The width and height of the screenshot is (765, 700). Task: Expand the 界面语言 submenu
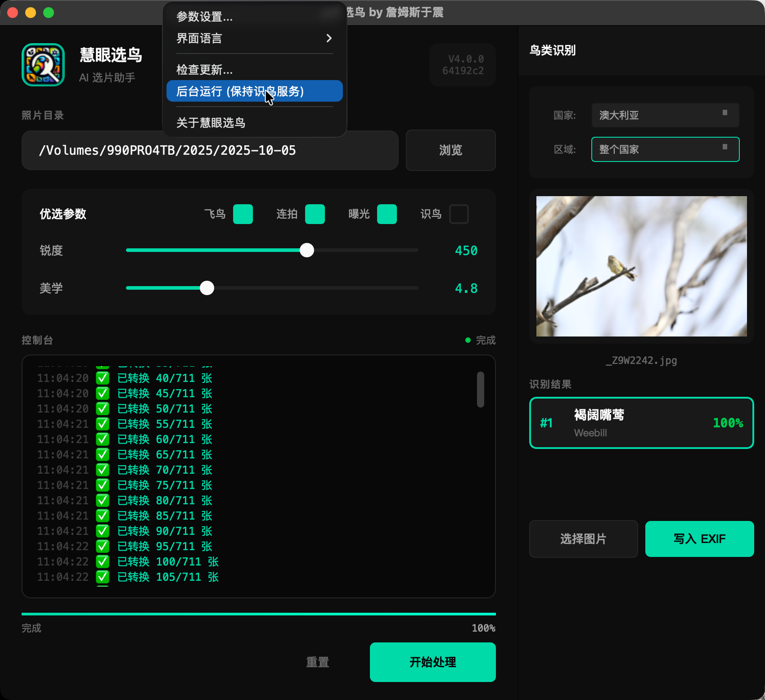pos(254,38)
